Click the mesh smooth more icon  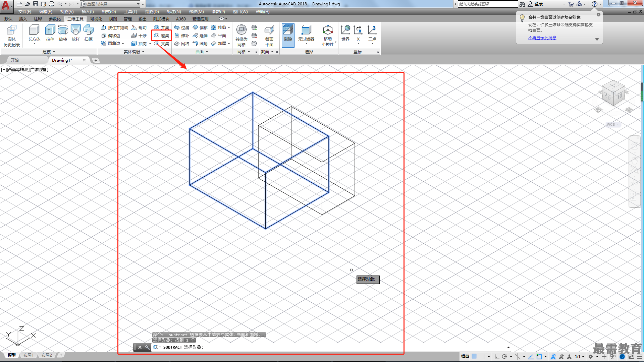coord(254,27)
